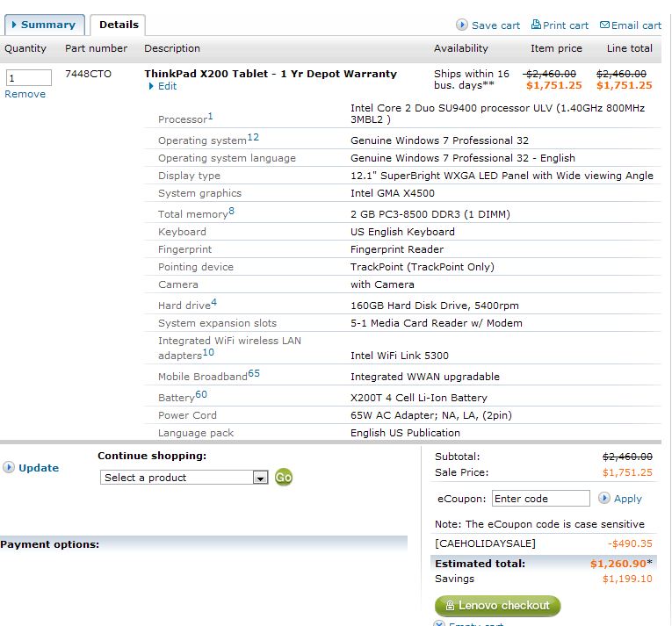Screen dimensions: 672x626
Task: Click Estimated total $1,260.90 amount
Action: tap(620, 564)
